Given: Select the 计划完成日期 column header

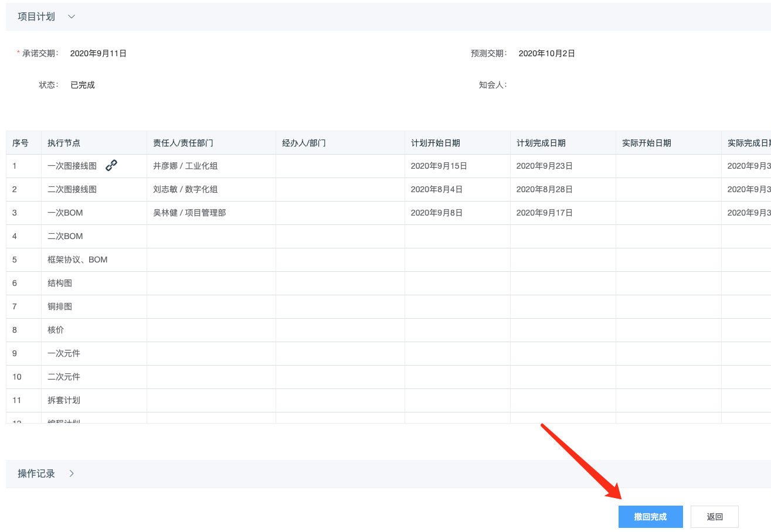Looking at the screenshot, I should [541, 143].
